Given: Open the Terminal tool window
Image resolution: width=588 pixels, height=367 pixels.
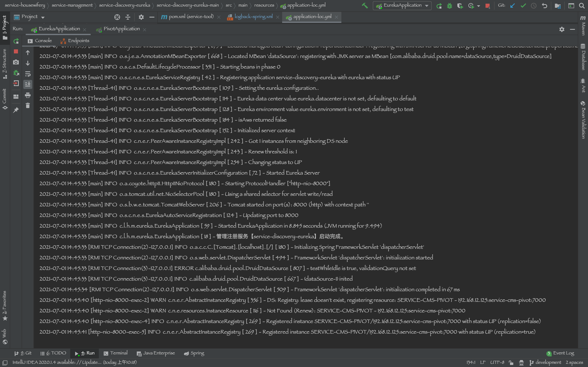Looking at the screenshot, I should click(116, 353).
